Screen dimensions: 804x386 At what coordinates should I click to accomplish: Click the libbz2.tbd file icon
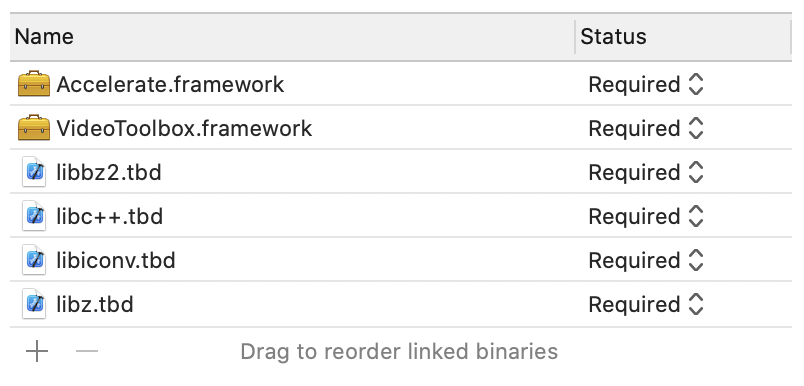click(x=34, y=173)
